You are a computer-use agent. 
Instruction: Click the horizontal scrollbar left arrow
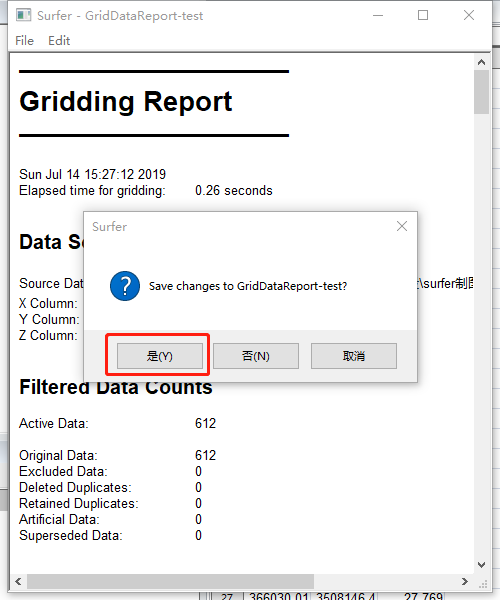pyautogui.click(x=18, y=581)
